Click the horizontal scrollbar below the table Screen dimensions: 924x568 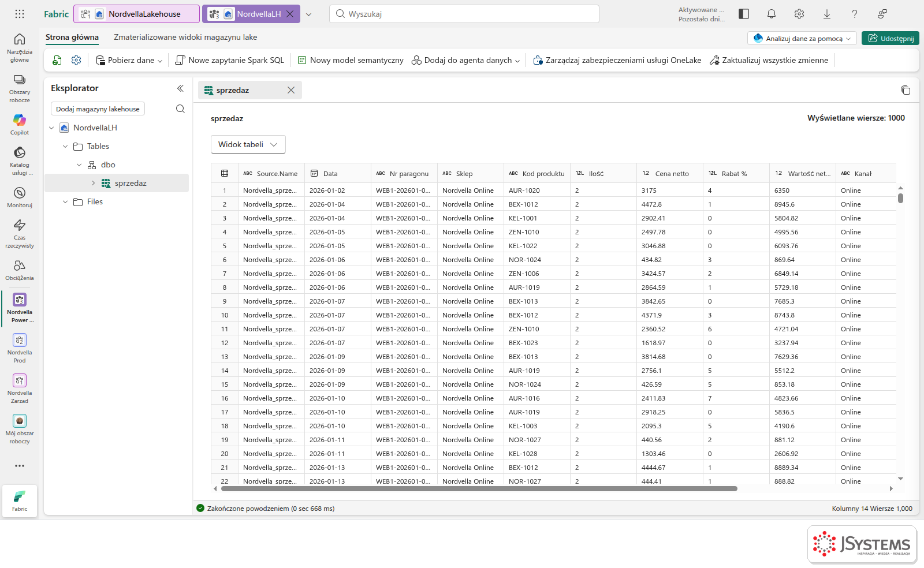[x=479, y=488]
